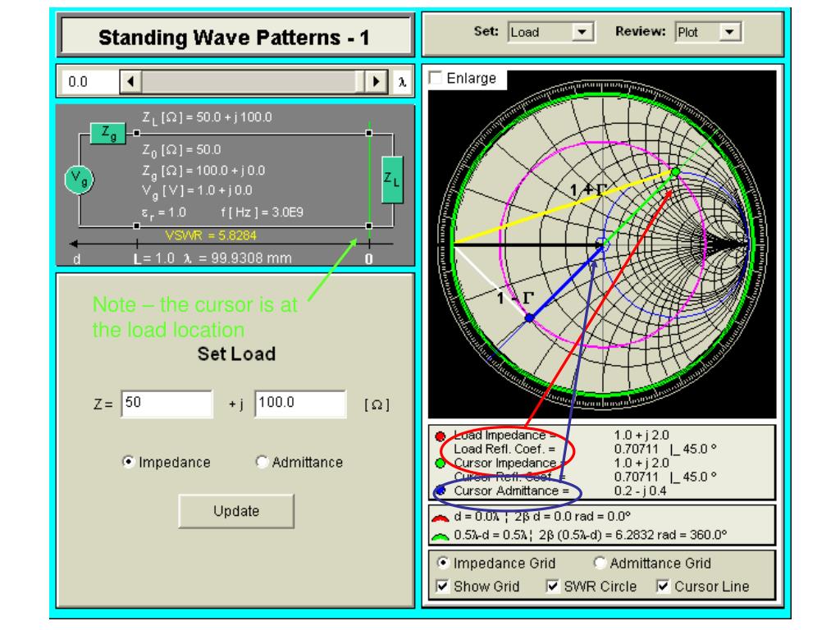Click the f [Hz] = 3.0E9 text

coord(262,212)
